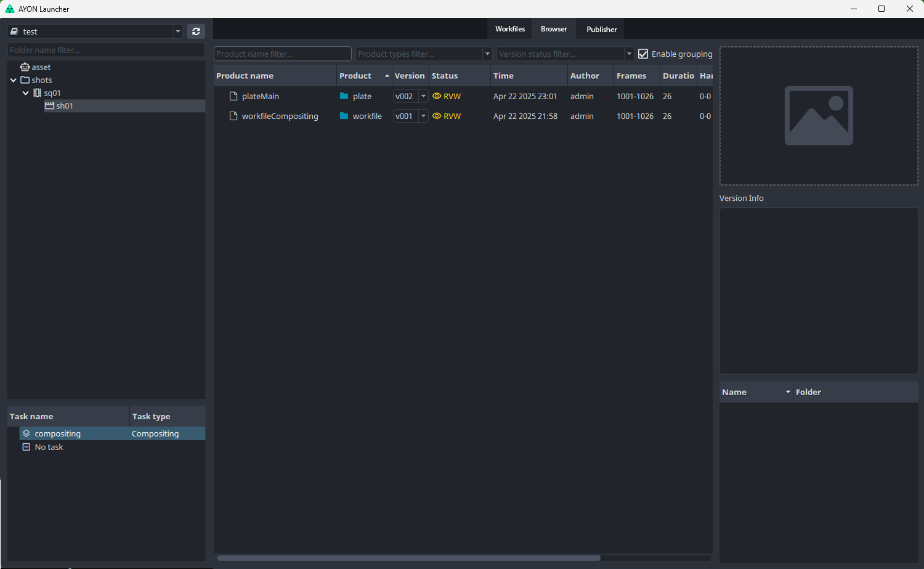
Task: Click the workfile product folder icon
Action: click(344, 116)
